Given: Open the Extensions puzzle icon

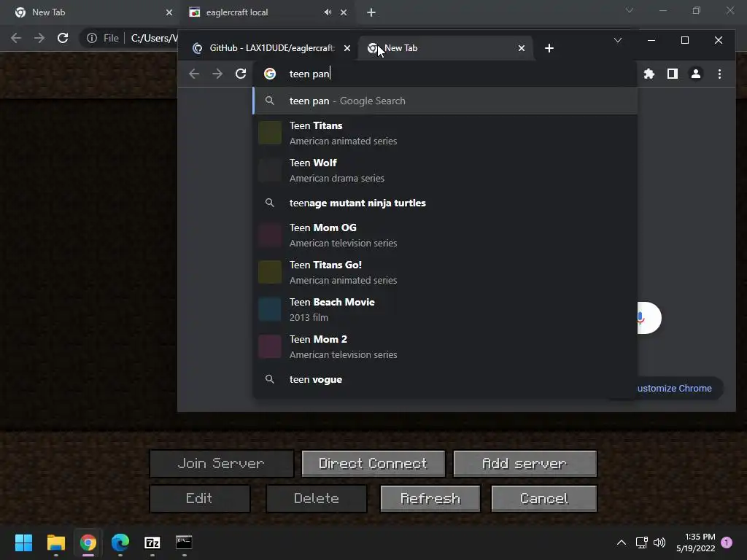Looking at the screenshot, I should [649, 74].
